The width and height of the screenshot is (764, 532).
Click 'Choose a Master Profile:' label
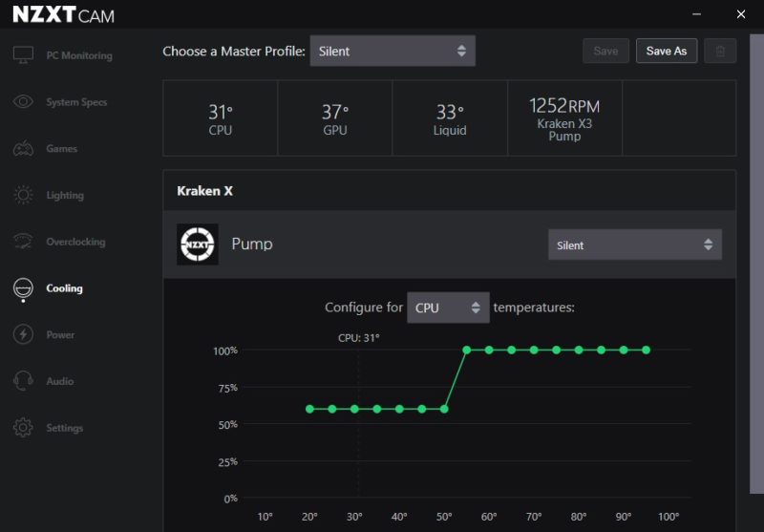pos(234,52)
